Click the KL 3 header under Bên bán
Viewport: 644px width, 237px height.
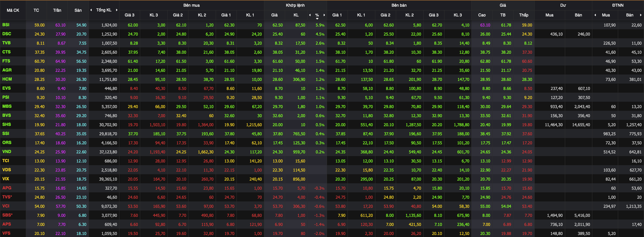point(458,15)
